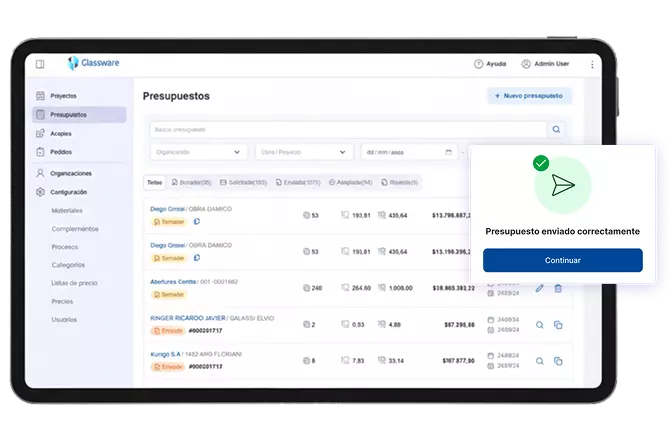The height and width of the screenshot is (435, 672).
Task: View the RINGER RICARDO JAVIER budget details
Action: coord(540,324)
